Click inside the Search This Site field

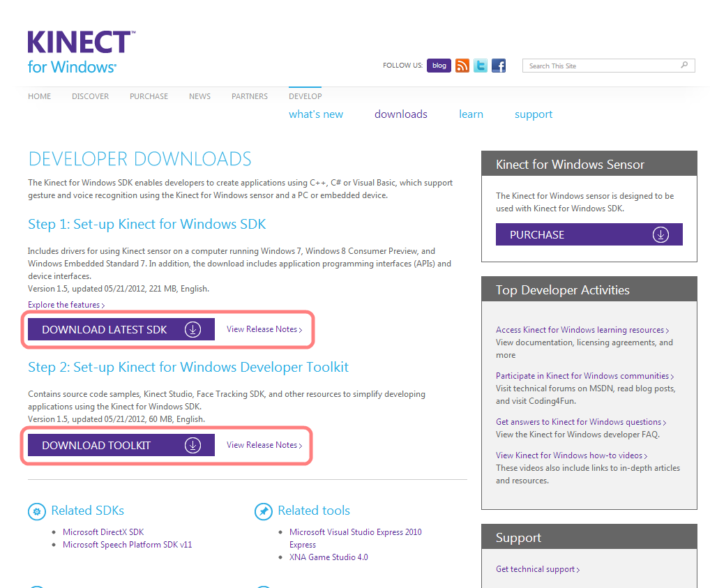pyautogui.click(x=600, y=65)
